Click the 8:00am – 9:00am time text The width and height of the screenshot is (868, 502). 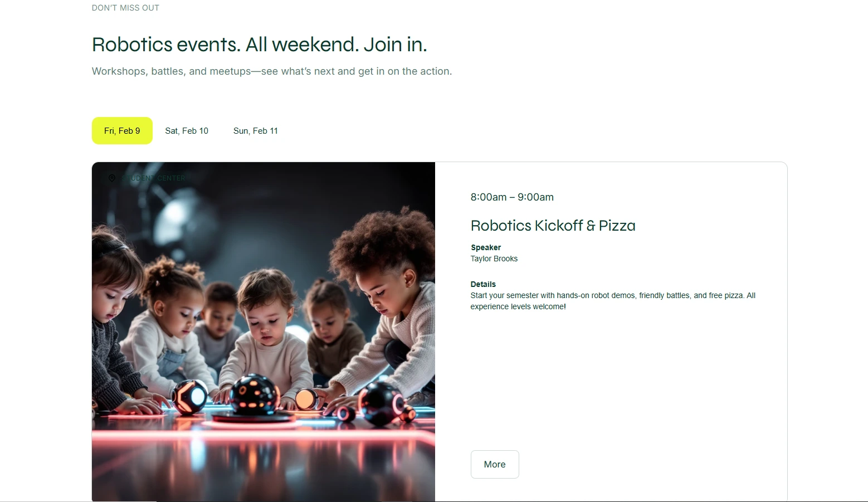(x=512, y=197)
